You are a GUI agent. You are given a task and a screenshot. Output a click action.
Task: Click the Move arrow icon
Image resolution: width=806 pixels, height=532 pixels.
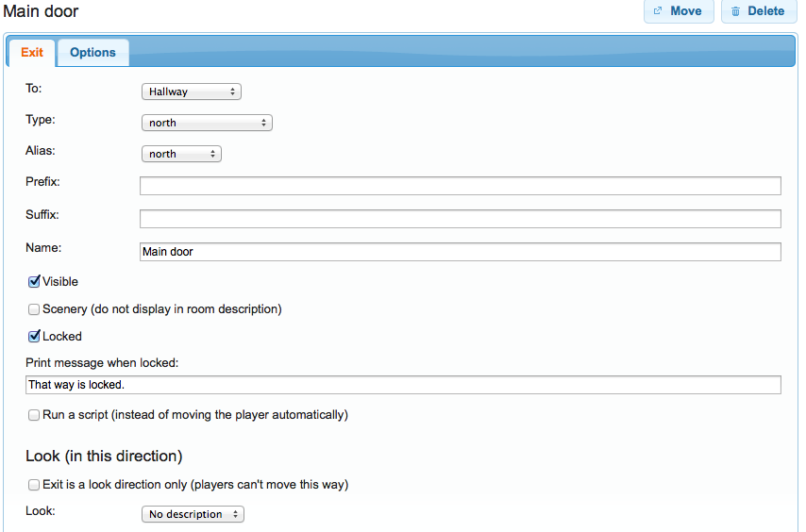(x=658, y=11)
